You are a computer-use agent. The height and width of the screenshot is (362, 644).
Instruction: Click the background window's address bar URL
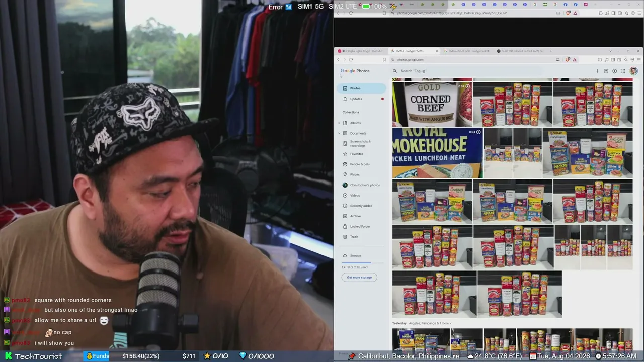[452, 13]
